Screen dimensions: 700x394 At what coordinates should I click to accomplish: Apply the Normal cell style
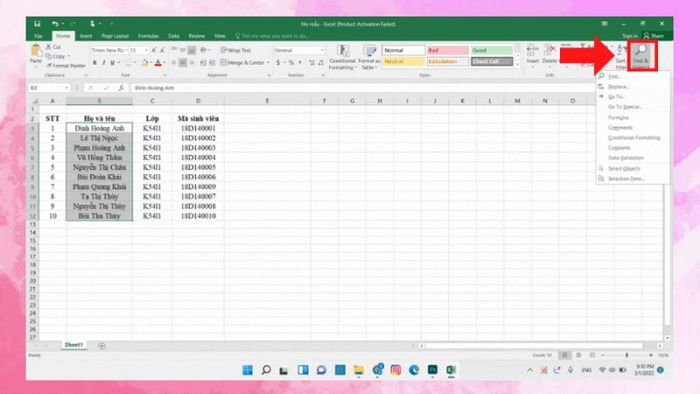(x=404, y=50)
